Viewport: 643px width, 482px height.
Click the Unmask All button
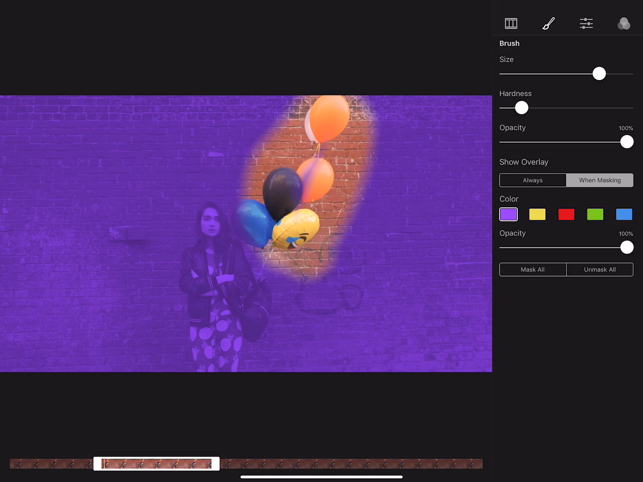click(x=600, y=270)
